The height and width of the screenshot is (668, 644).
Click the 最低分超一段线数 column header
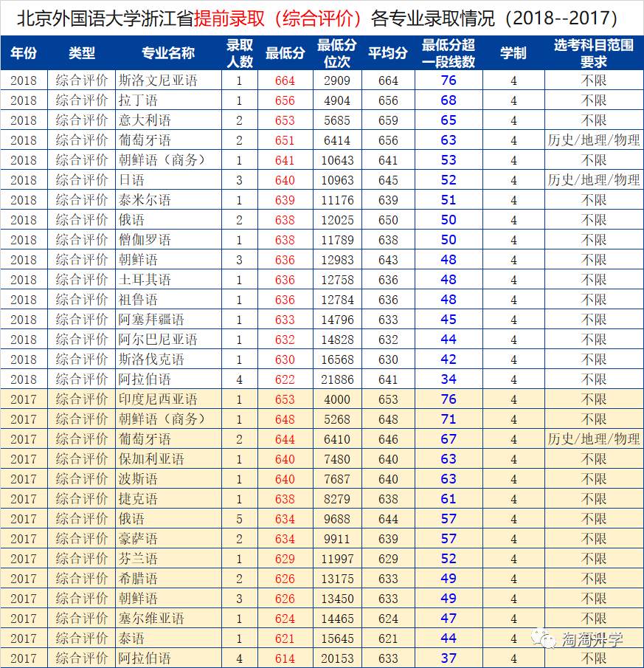point(449,53)
